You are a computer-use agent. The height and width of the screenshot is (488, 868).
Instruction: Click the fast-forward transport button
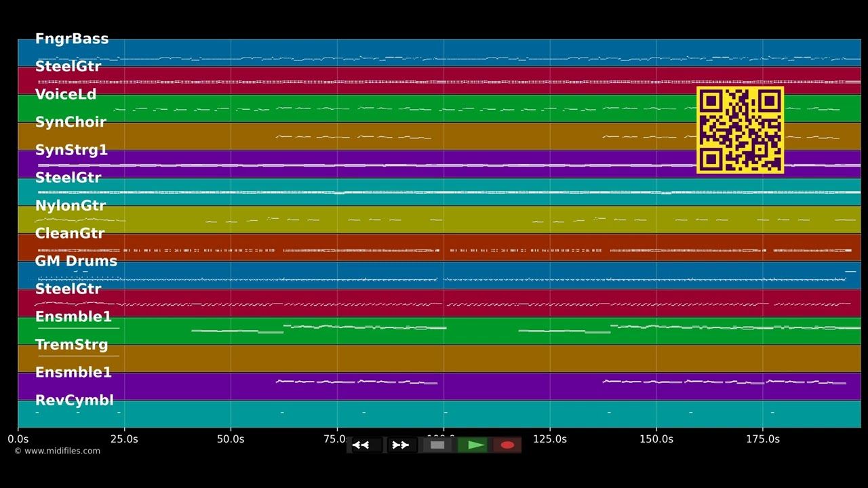click(401, 445)
